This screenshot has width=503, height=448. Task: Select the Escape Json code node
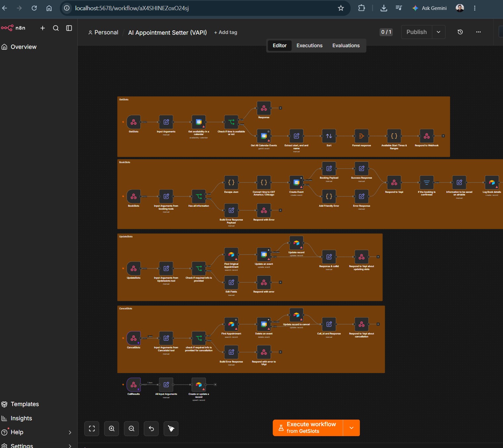(x=231, y=183)
